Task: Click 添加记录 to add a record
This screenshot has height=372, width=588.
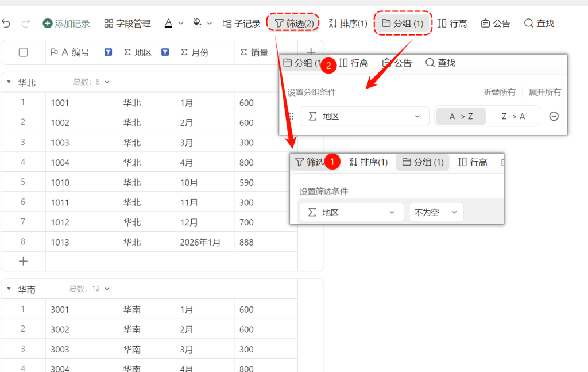Action: coord(67,23)
